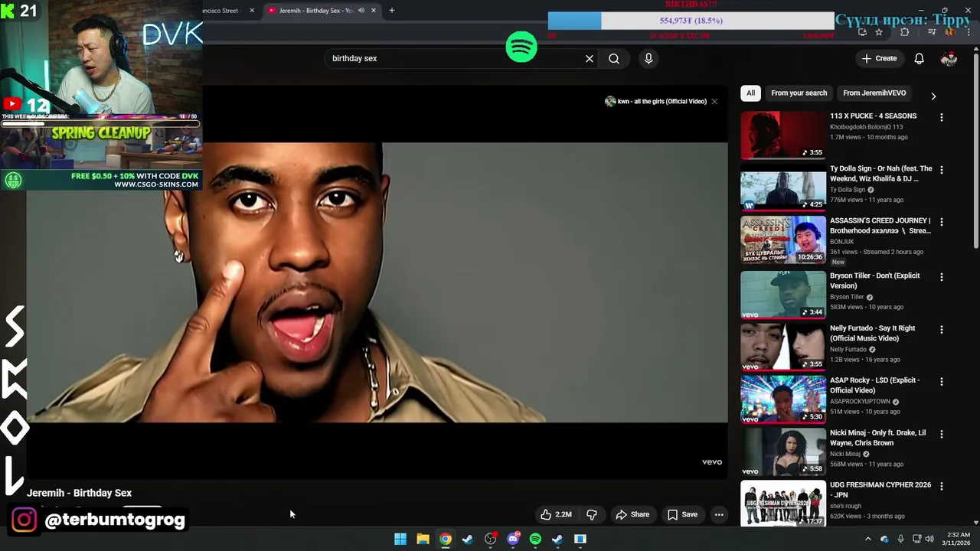Open File Explorer from the taskbar
The height and width of the screenshot is (551, 980).
(x=423, y=539)
